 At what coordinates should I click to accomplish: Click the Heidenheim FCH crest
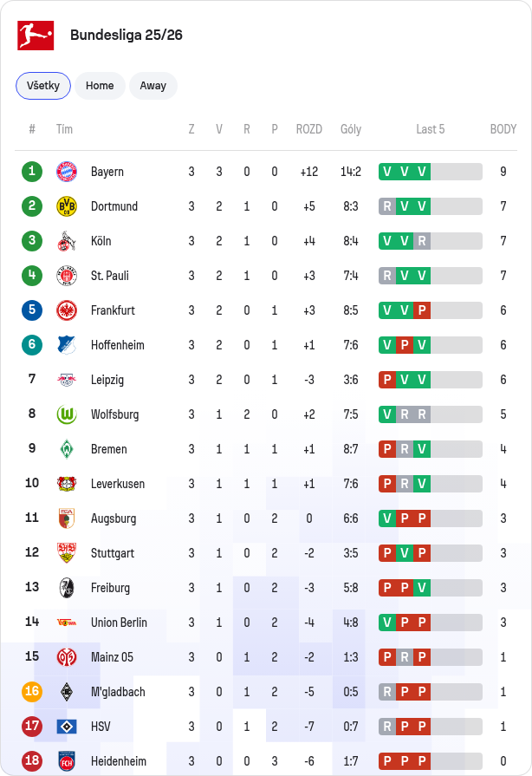coord(67,760)
